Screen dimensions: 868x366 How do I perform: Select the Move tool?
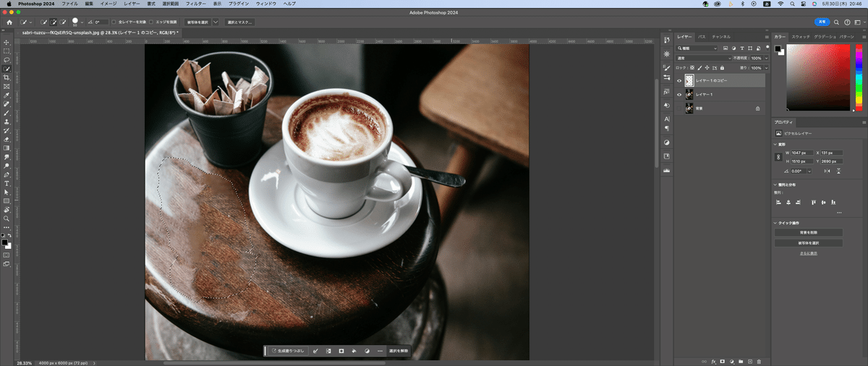(7, 43)
